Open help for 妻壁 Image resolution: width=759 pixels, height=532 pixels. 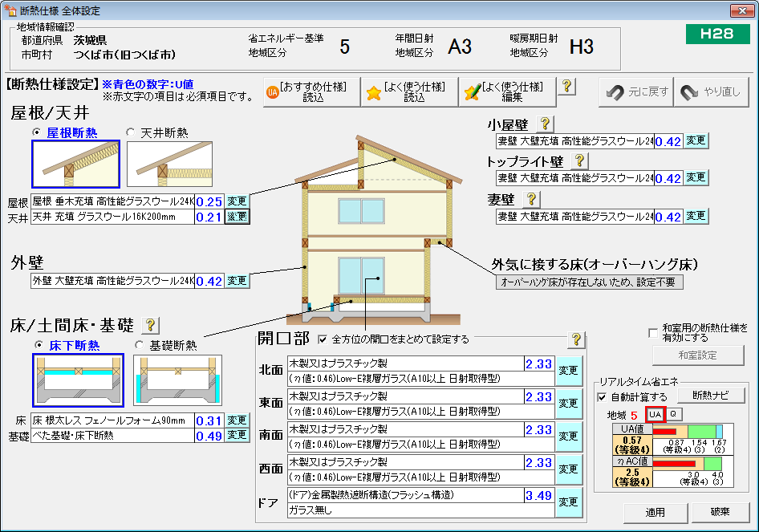(x=531, y=199)
